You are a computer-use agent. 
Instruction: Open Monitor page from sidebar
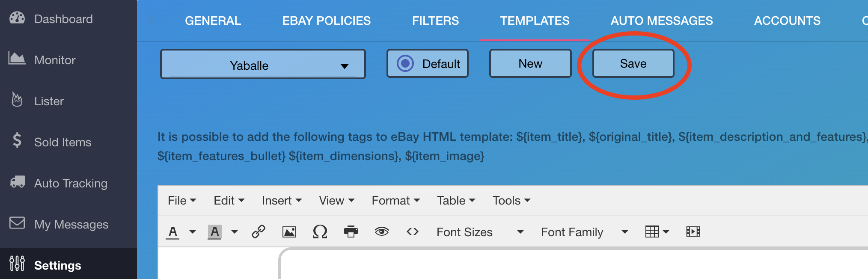(55, 60)
